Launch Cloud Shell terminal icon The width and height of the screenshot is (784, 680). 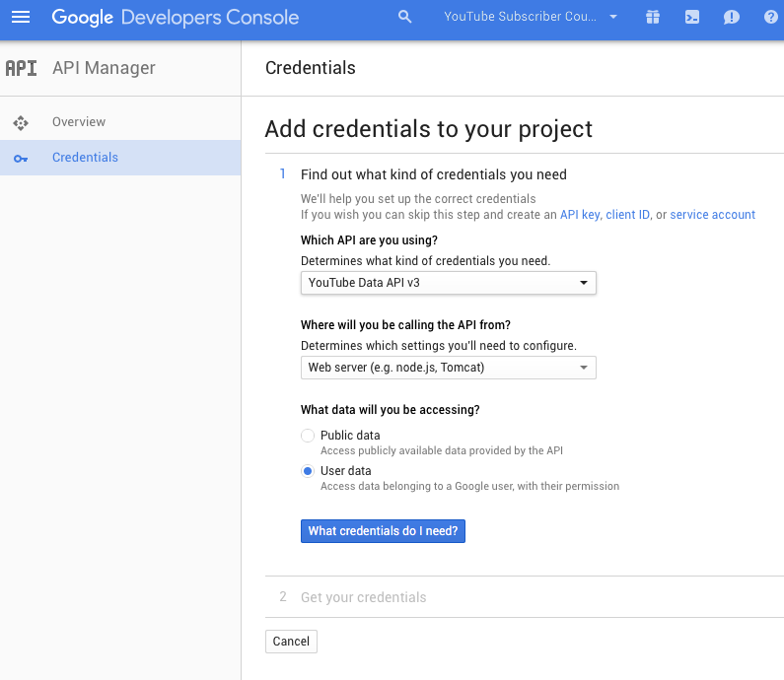pyautogui.click(x=692, y=18)
